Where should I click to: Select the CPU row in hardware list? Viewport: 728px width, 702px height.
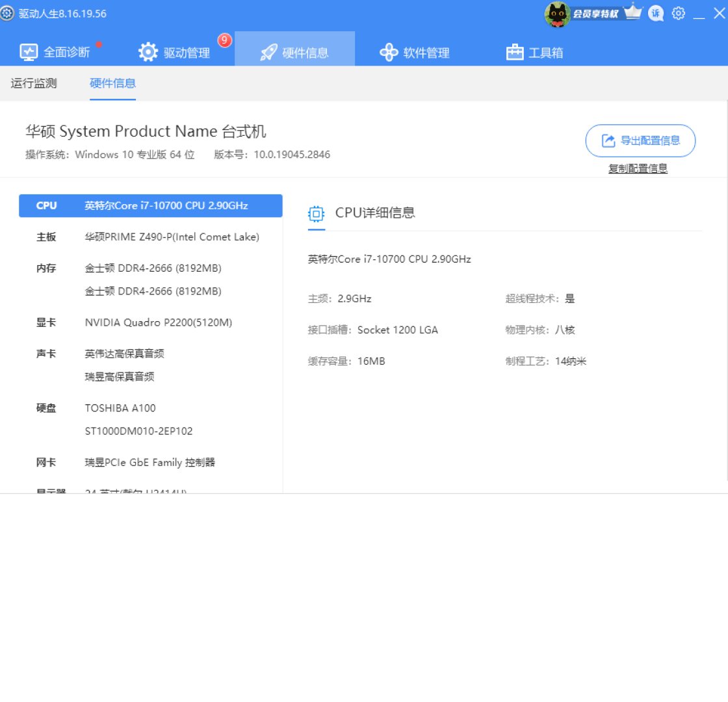coord(150,205)
